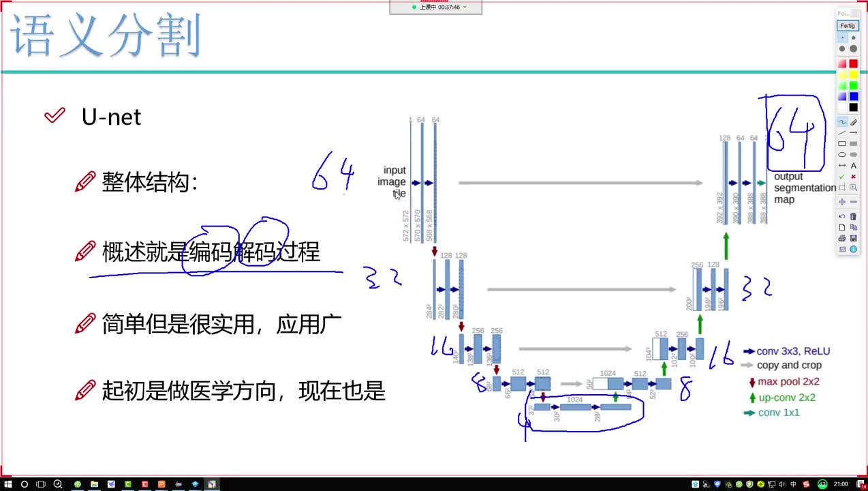The height and width of the screenshot is (491, 868).
Task: Click the '起初是做医学方向,现在也是' bullet text
Action: point(244,391)
